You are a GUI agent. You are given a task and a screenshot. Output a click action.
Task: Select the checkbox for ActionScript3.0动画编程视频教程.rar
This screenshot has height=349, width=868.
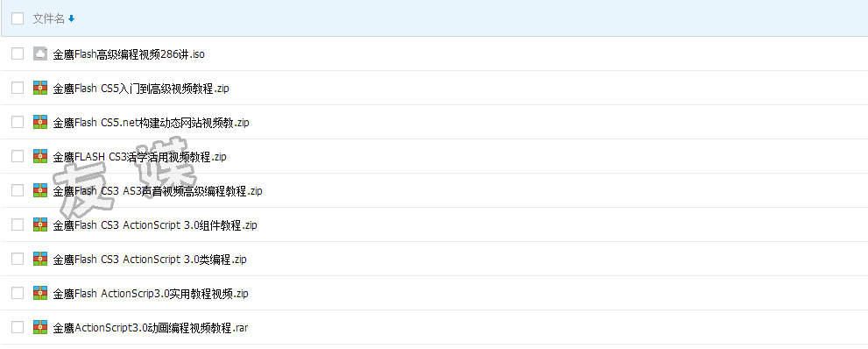[18, 327]
